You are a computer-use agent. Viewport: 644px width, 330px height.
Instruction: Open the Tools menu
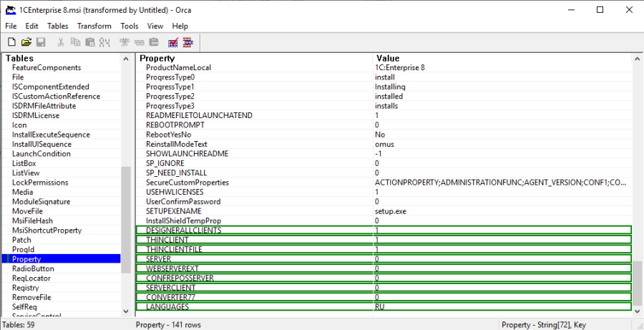coord(130,26)
